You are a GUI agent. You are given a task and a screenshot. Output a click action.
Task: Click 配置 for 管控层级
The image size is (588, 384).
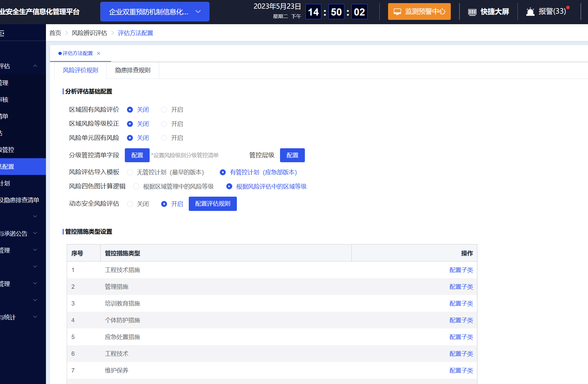(x=292, y=155)
